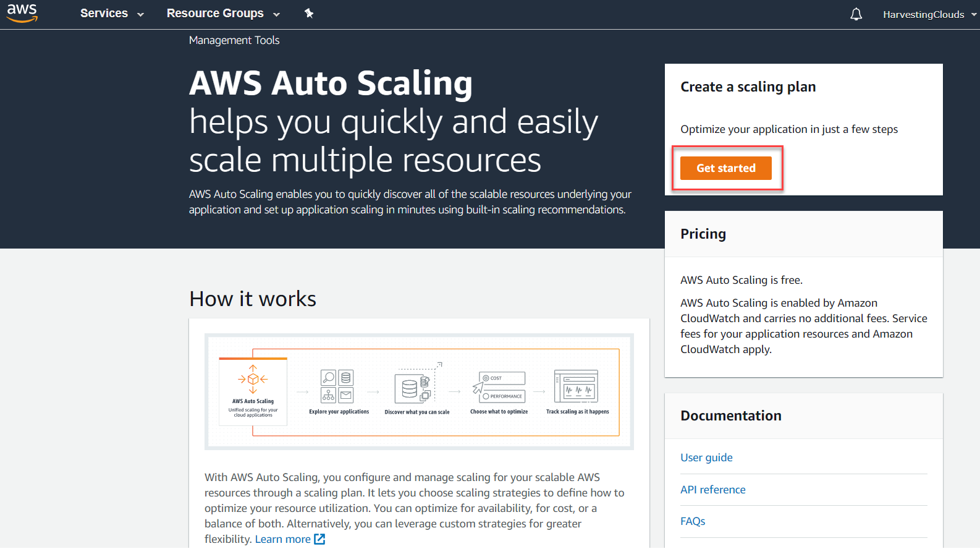
Task: Expand the Resource Groups dropdown arrow
Action: tap(276, 14)
